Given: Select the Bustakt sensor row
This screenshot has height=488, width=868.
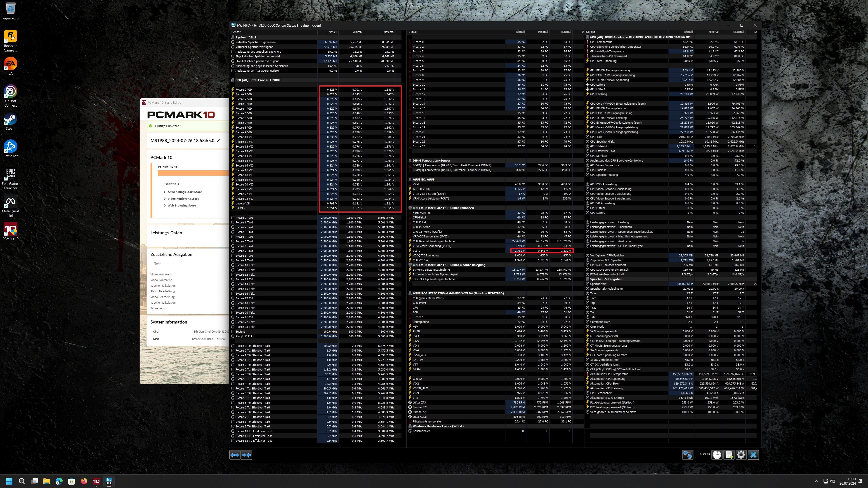Looking at the screenshot, I should pos(315,331).
